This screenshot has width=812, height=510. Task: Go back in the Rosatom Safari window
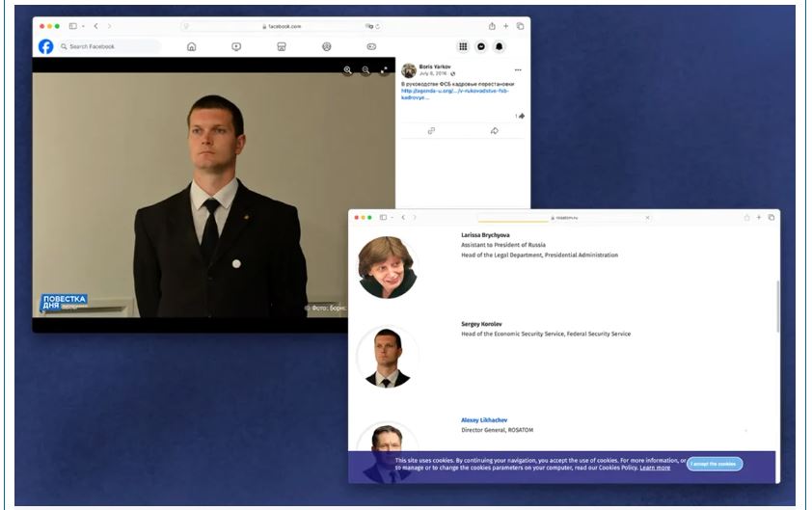(x=403, y=218)
